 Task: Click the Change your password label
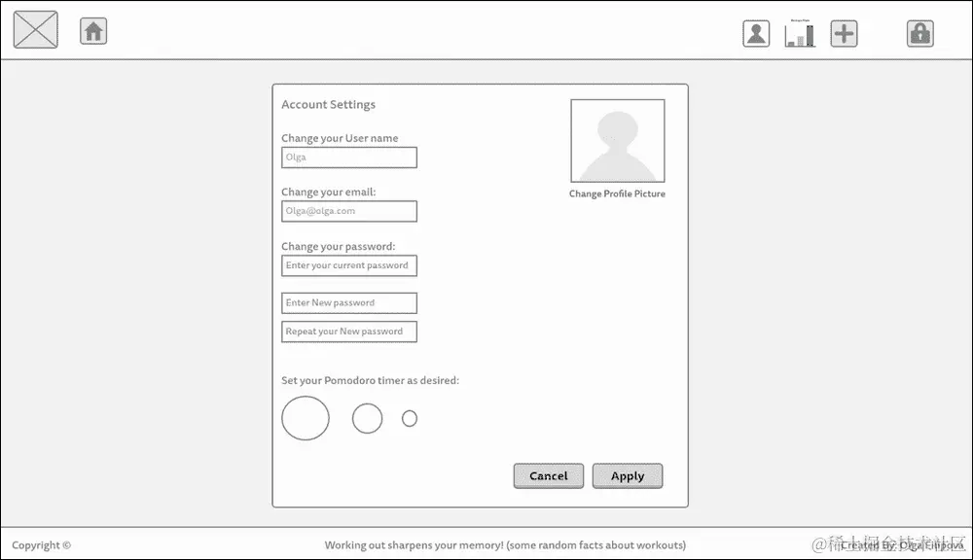[x=339, y=246]
